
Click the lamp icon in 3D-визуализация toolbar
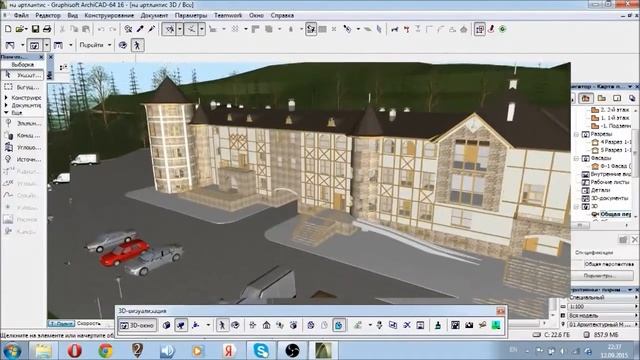click(x=438, y=325)
